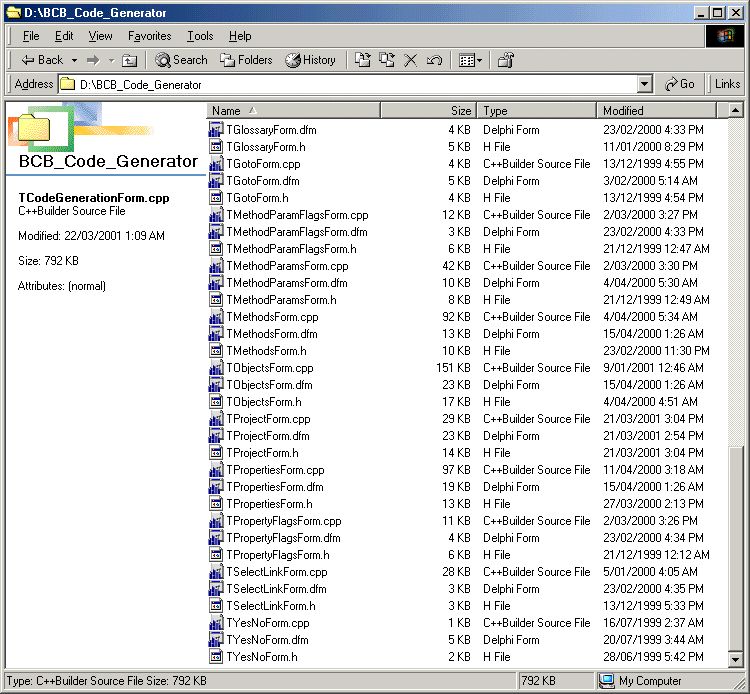Click the Move To toolbar icon
The height and width of the screenshot is (694, 750).
(363, 60)
